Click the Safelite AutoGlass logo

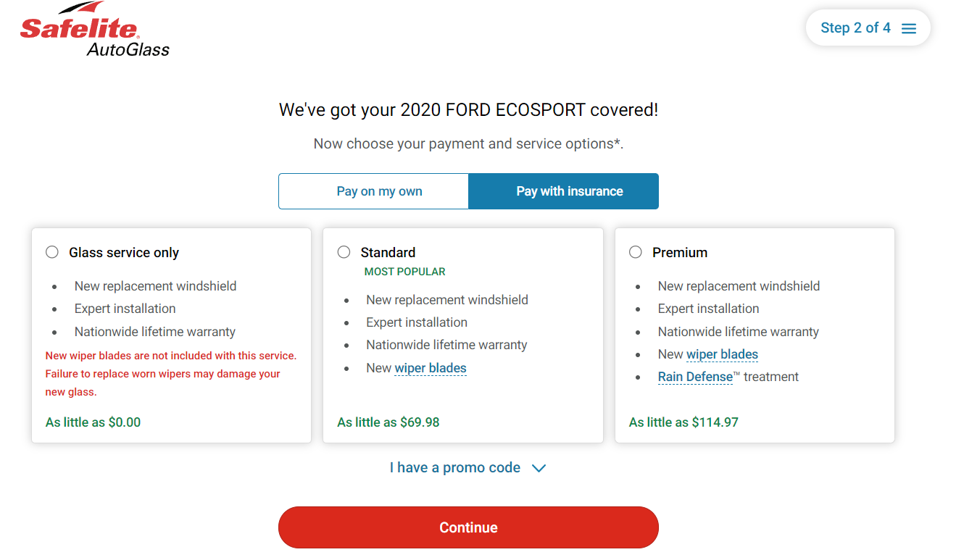click(95, 30)
